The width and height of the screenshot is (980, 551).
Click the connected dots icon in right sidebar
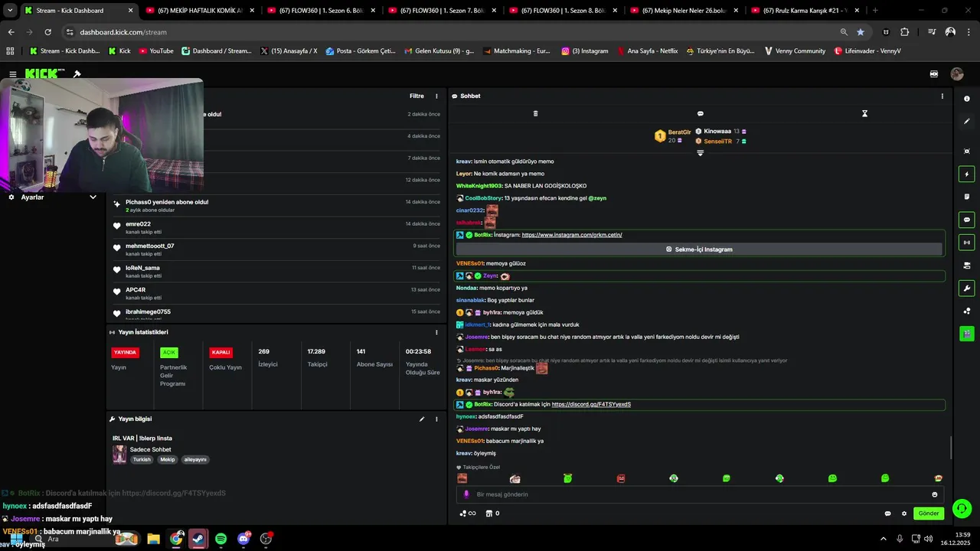[x=966, y=311]
